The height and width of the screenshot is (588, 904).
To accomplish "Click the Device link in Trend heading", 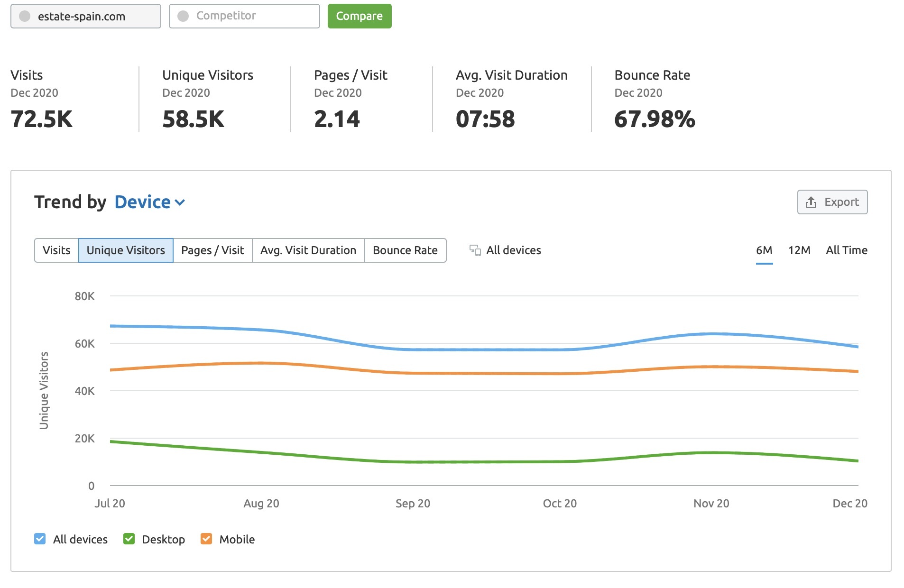I will 142,202.
